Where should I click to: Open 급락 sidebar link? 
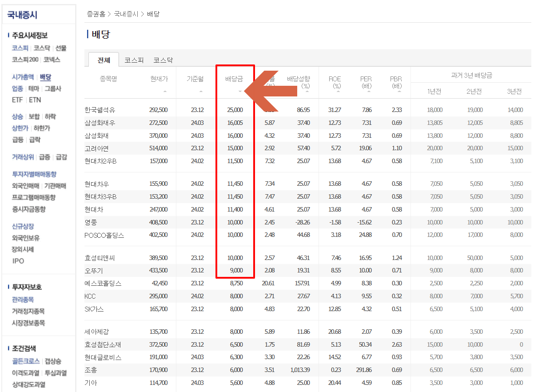(x=35, y=140)
